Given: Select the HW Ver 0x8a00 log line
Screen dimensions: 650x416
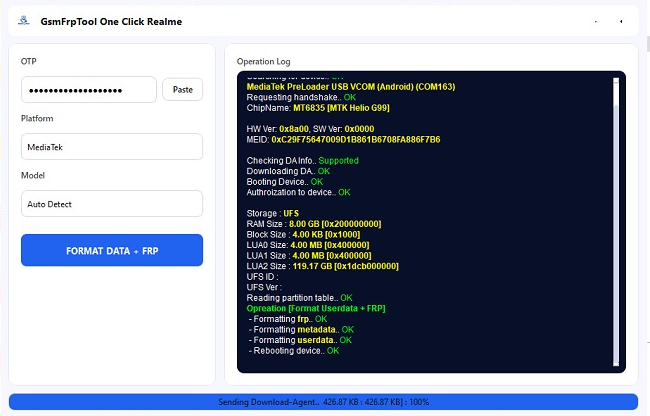Looking at the screenshot, I should pos(310,129).
